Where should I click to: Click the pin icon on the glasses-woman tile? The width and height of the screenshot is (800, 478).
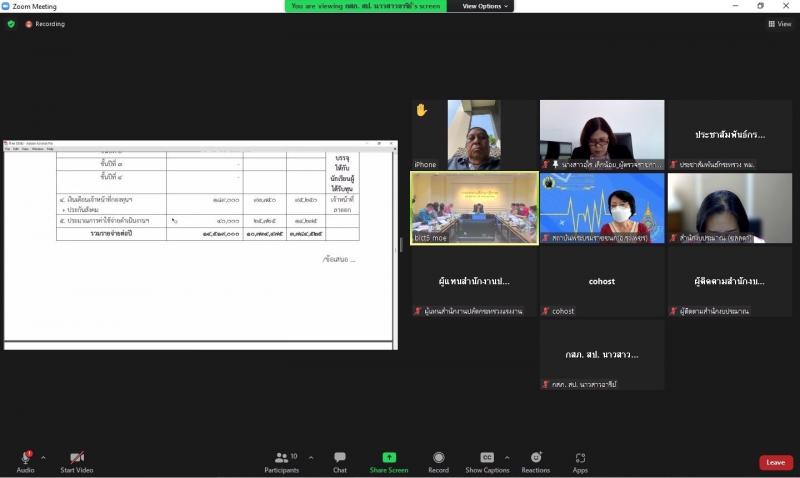(x=555, y=164)
